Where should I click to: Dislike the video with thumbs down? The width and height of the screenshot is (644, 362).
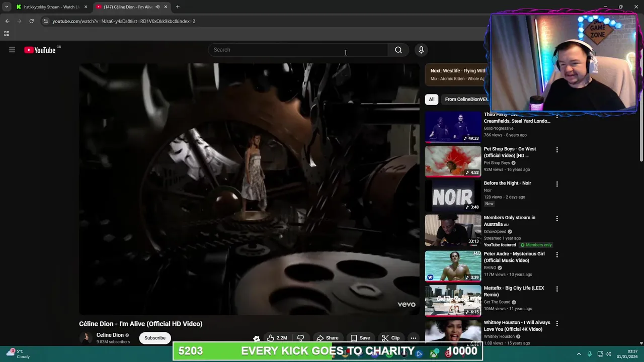[x=300, y=338]
